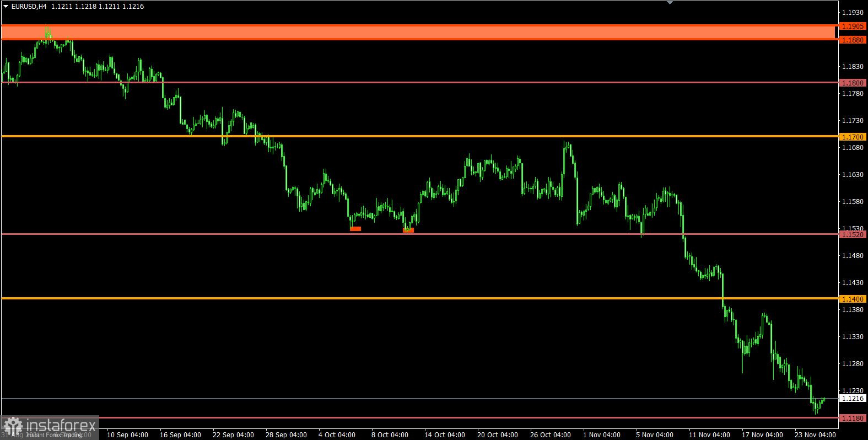Select the left orange marker near 4 Oct
Screen dimensions: 868x440
(x=355, y=228)
